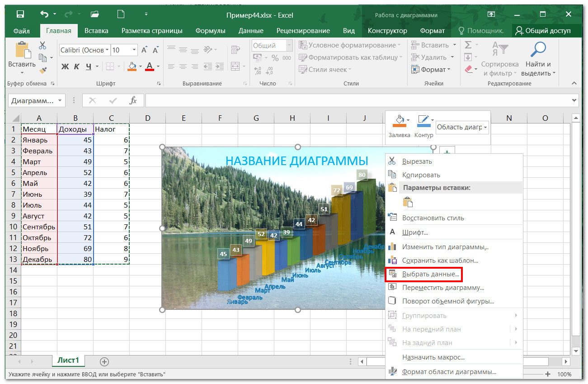Image resolution: width=588 pixels, height=384 pixels.
Task: Click the Insert Function fx icon
Action: pos(133,100)
